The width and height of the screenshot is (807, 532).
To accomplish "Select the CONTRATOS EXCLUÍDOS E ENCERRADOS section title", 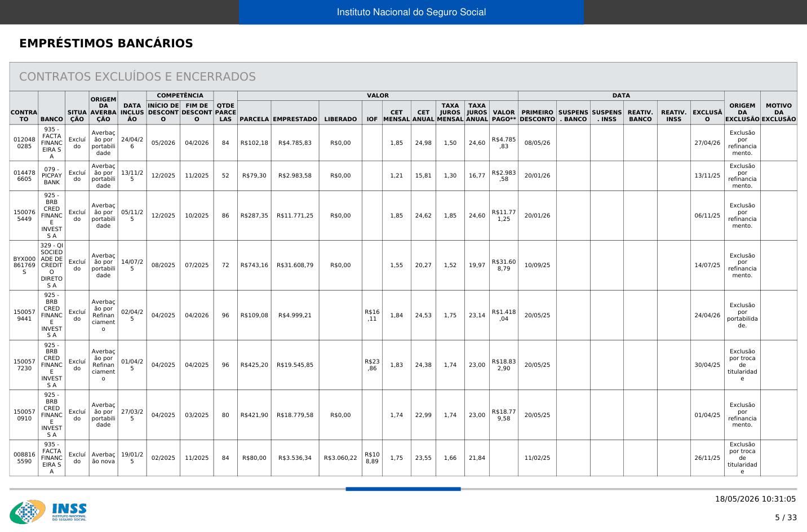I will (138, 77).
